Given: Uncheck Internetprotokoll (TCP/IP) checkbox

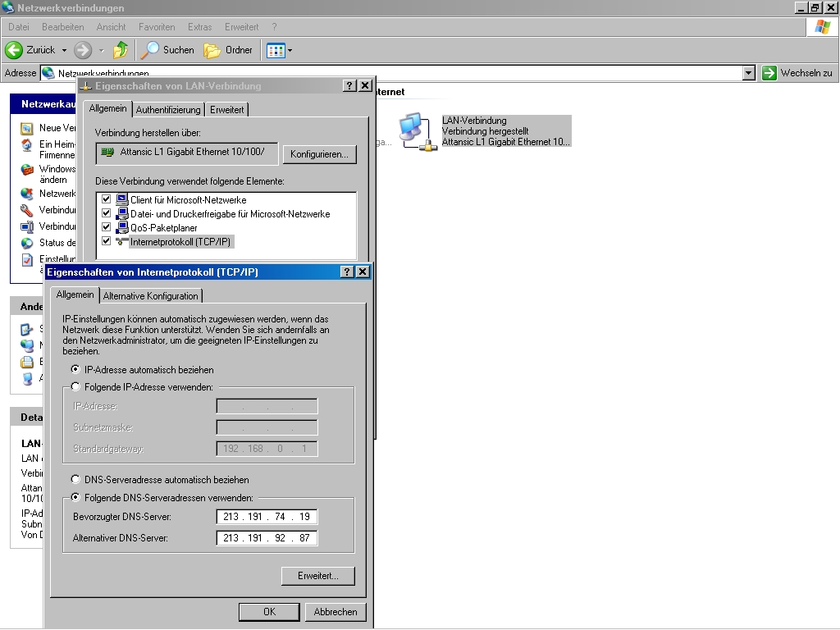Looking at the screenshot, I should pos(106,241).
